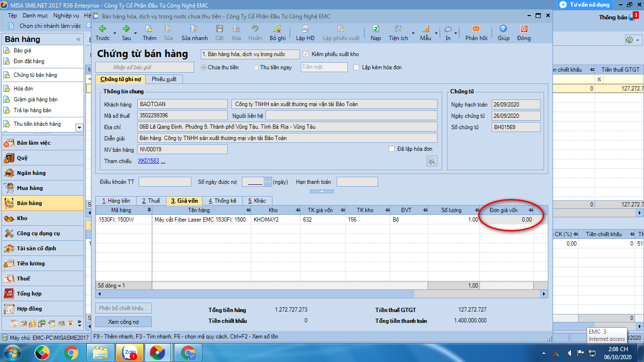
Task: Open the Công cụ dụng cụ module
Action: pos(42,233)
